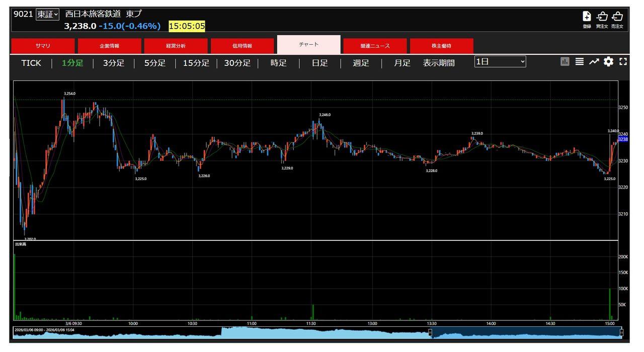Viewport: 644px width, 352px height.
Task: Switch chart interval to 5分足
Action: (154, 63)
